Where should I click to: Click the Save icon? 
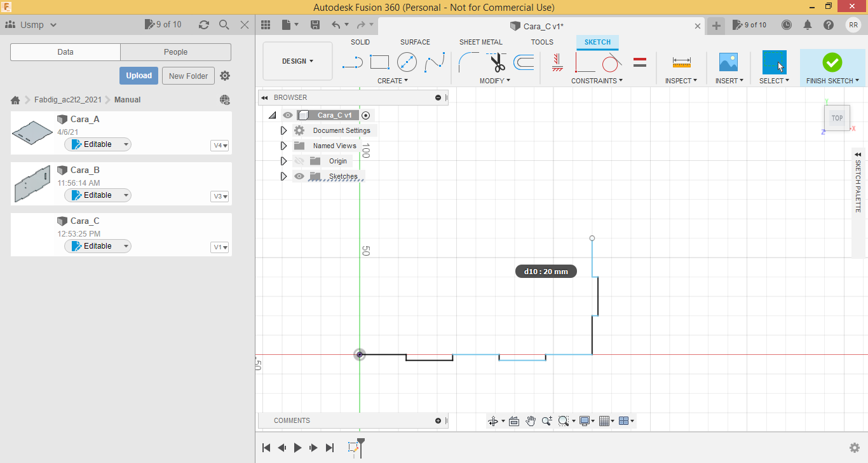point(315,25)
